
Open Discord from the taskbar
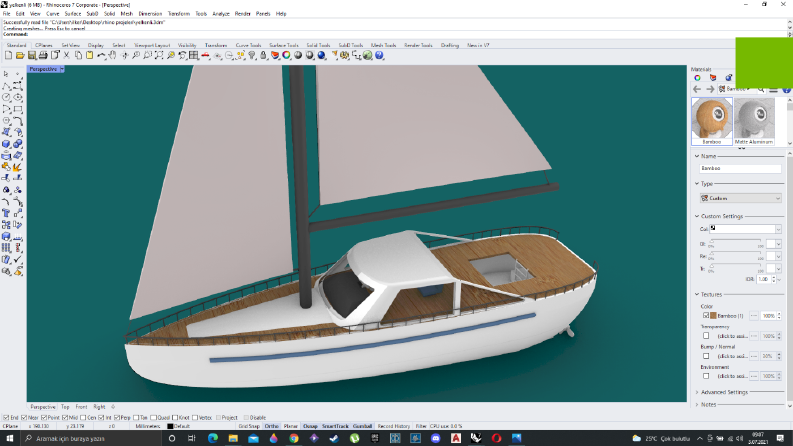[x=435, y=438]
